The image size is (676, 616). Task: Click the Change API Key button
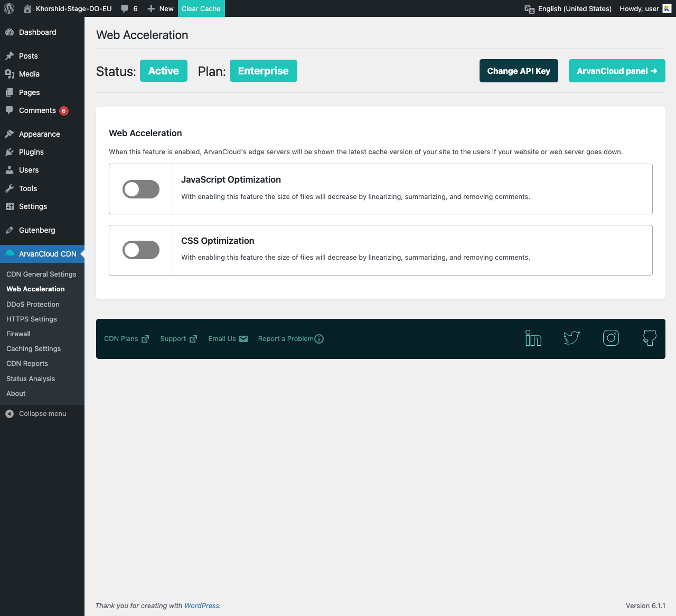pyautogui.click(x=519, y=71)
